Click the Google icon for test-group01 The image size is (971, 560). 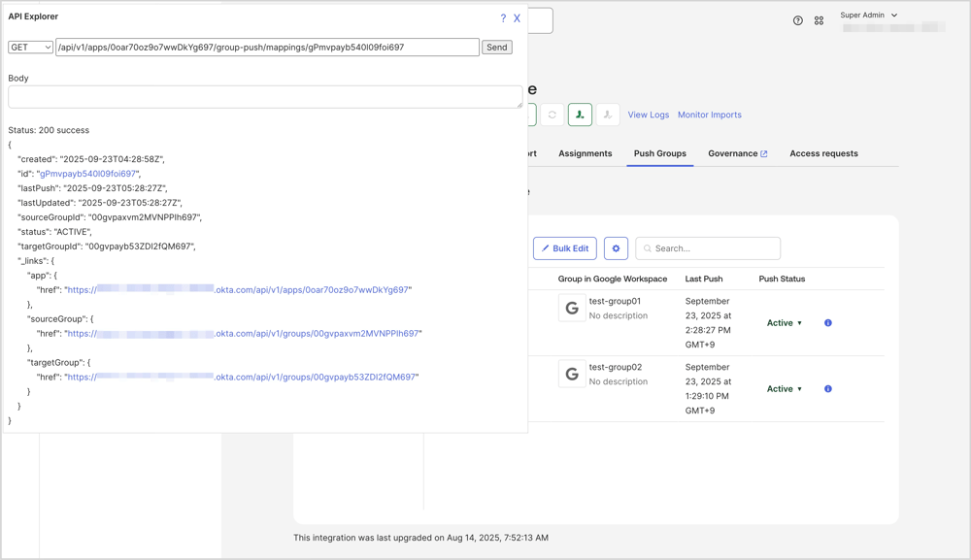572,309
